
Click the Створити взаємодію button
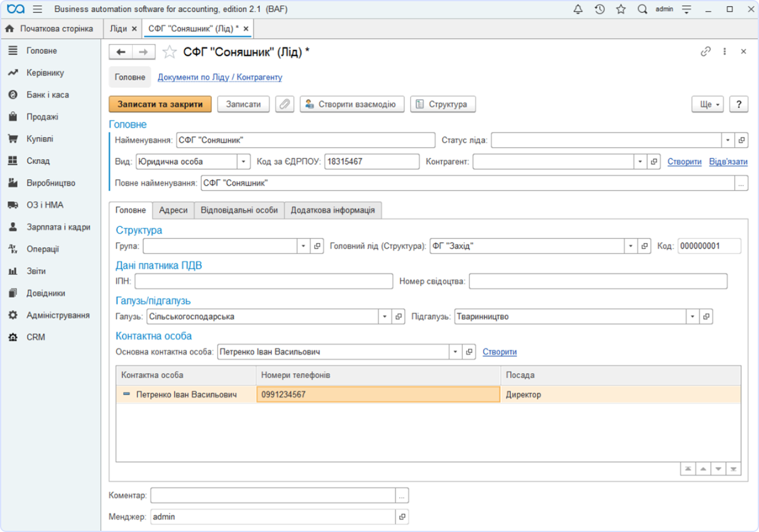[352, 104]
